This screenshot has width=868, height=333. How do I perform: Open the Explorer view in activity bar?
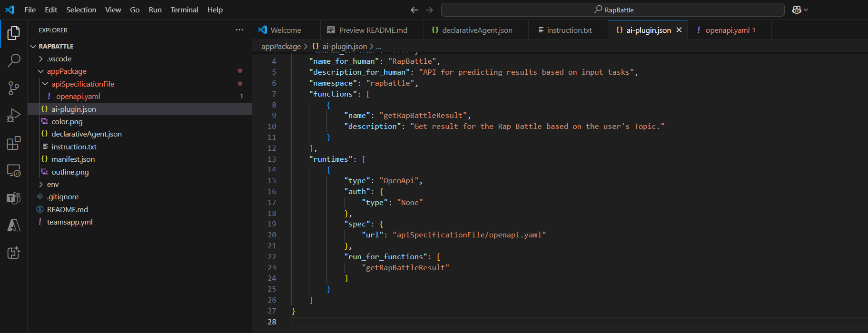point(14,33)
